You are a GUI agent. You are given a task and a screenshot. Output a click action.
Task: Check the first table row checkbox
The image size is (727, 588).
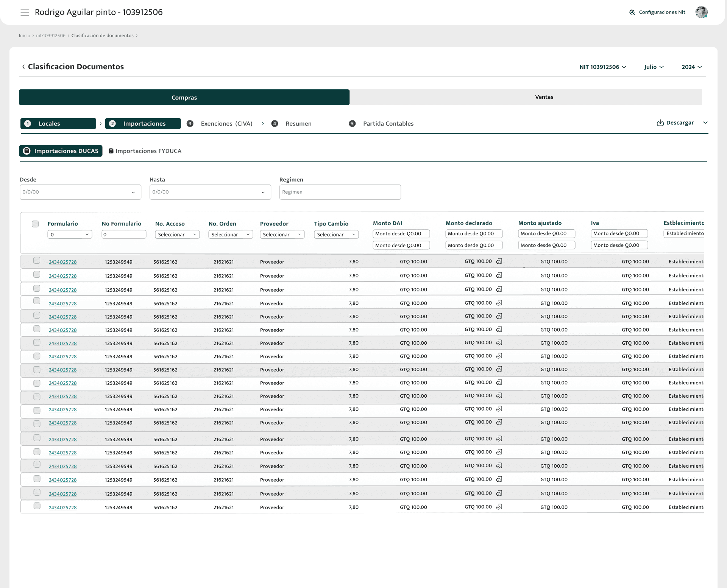tap(37, 260)
